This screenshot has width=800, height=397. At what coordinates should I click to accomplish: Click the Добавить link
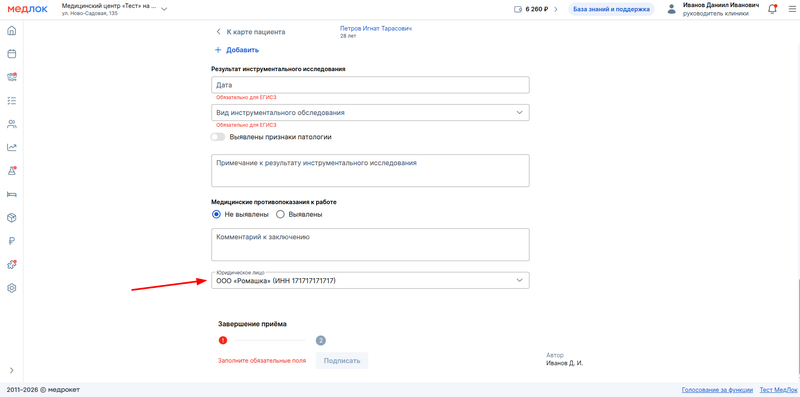pos(237,50)
